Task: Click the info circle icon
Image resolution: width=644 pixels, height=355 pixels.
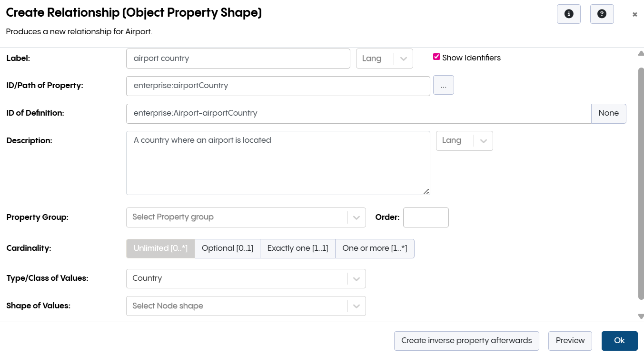Action: pyautogui.click(x=568, y=14)
